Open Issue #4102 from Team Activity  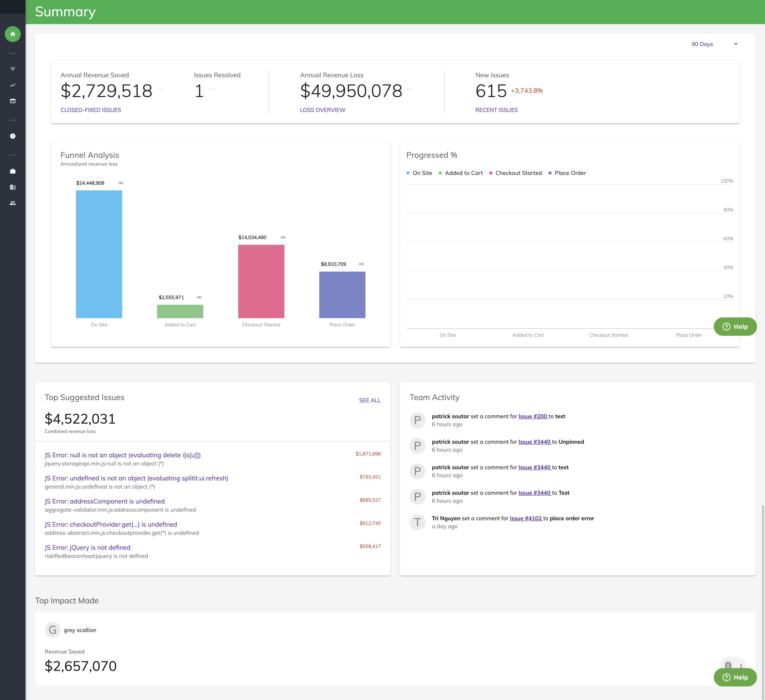pos(526,518)
